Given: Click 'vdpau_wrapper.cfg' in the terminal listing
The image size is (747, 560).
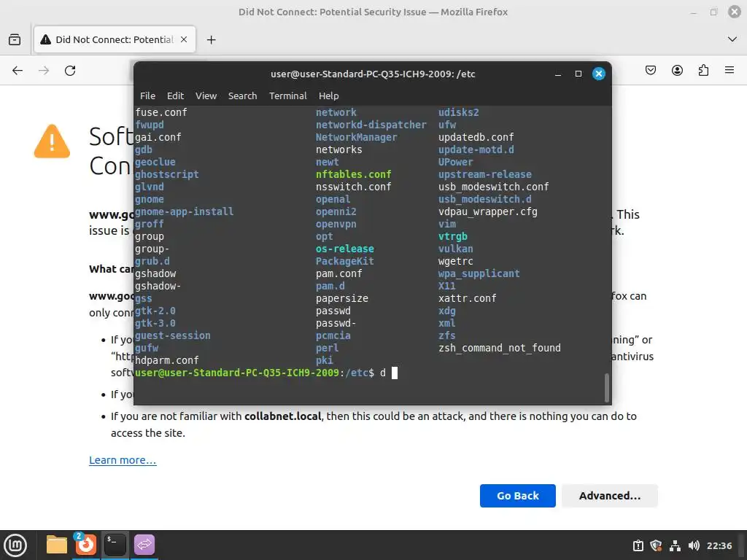Looking at the screenshot, I should [488, 211].
